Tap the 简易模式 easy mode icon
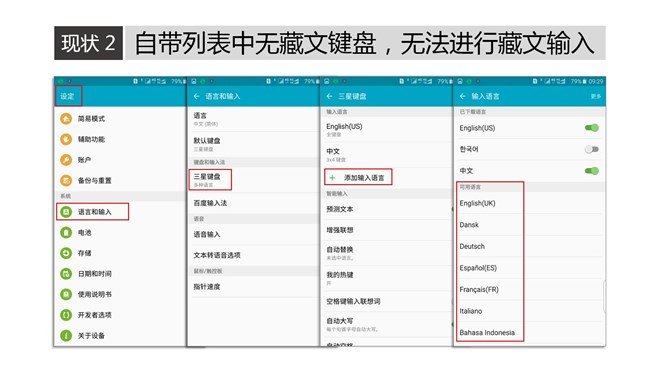The height and width of the screenshot is (365, 650). 66,119
